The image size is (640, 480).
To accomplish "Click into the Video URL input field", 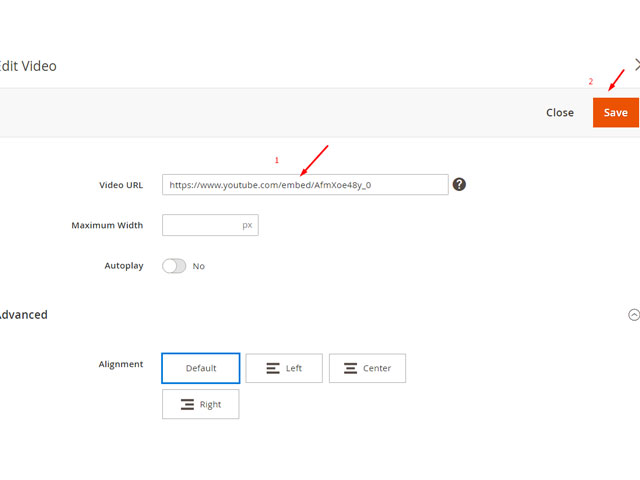I will tap(305, 184).
